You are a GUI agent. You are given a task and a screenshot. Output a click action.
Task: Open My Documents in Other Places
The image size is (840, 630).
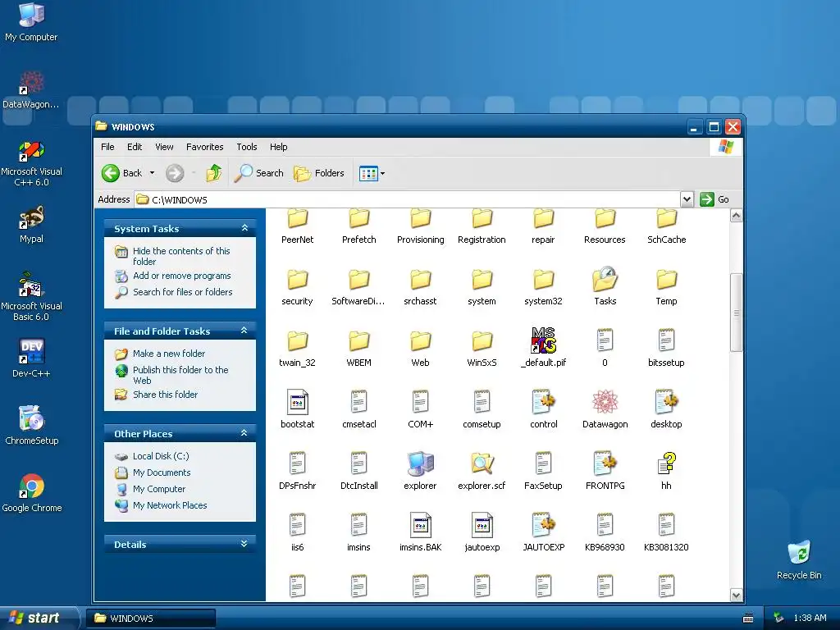(x=162, y=472)
